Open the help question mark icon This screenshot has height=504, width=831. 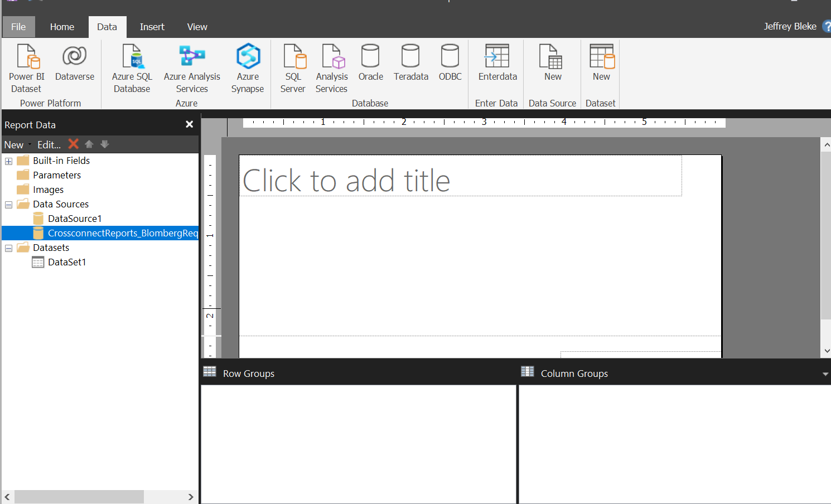[827, 26]
